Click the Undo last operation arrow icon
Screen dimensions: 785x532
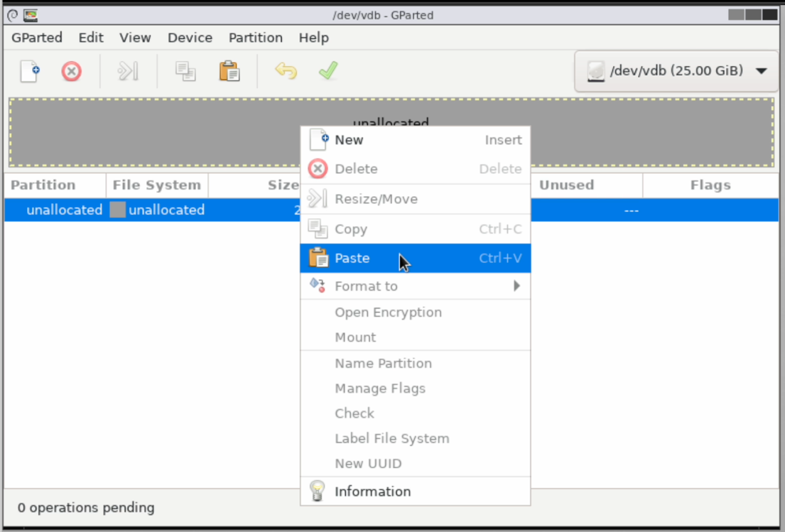(286, 71)
